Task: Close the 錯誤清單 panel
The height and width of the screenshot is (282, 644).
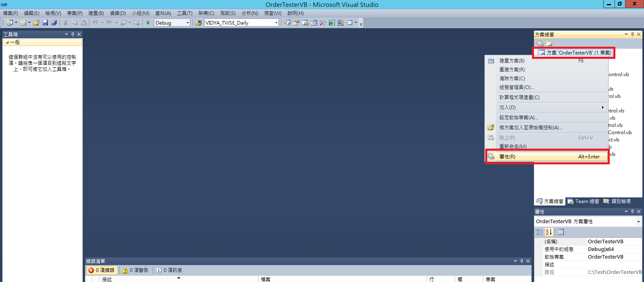Action: click(x=528, y=261)
